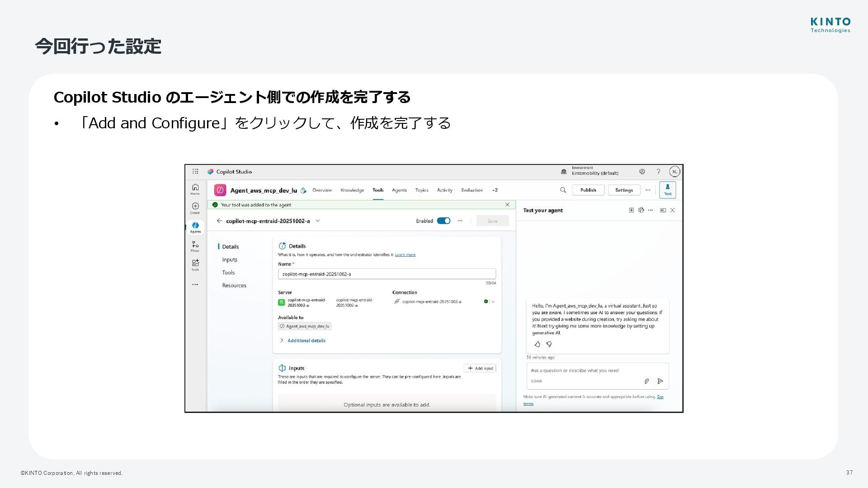Viewport: 868px width, 488px height.
Task: Click the Test pin icon button
Action: 667,190
